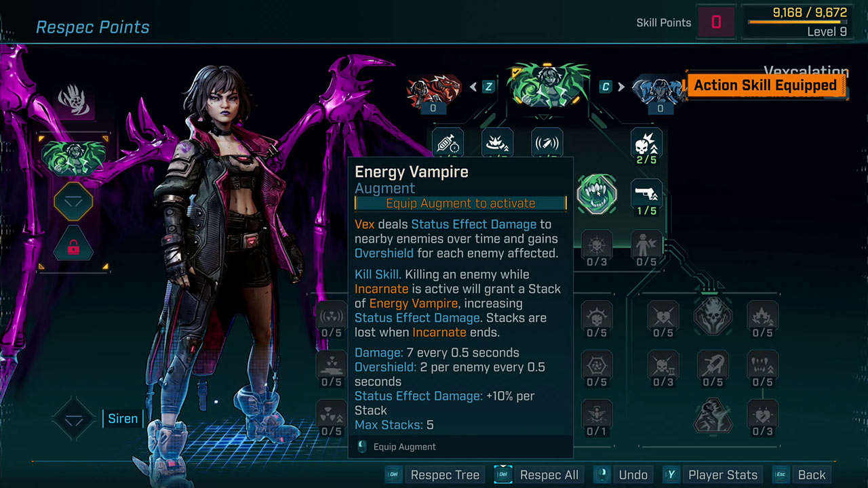
Task: Click the Energy Vampire fangs augment icon
Action: tap(596, 195)
